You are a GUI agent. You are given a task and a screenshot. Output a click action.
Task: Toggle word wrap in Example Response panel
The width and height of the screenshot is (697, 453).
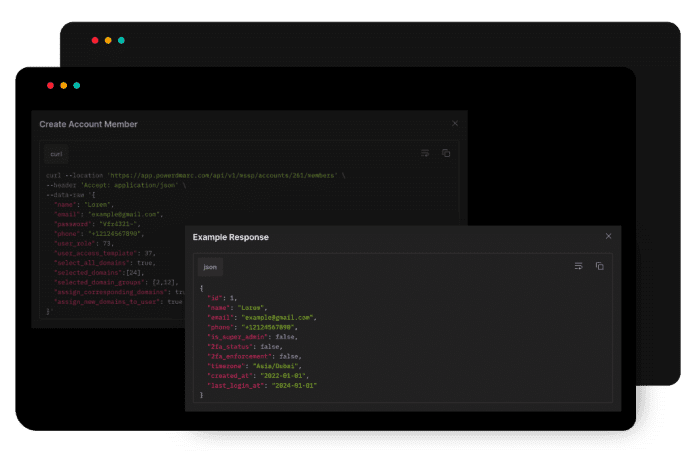(578, 266)
